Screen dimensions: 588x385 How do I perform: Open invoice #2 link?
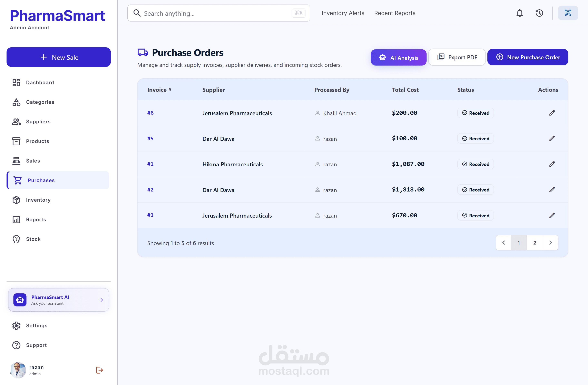pos(150,189)
